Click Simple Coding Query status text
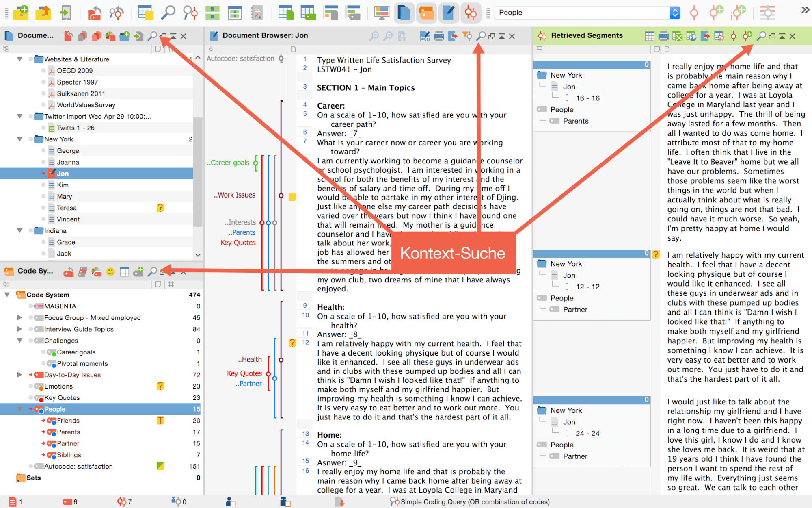 point(475,502)
